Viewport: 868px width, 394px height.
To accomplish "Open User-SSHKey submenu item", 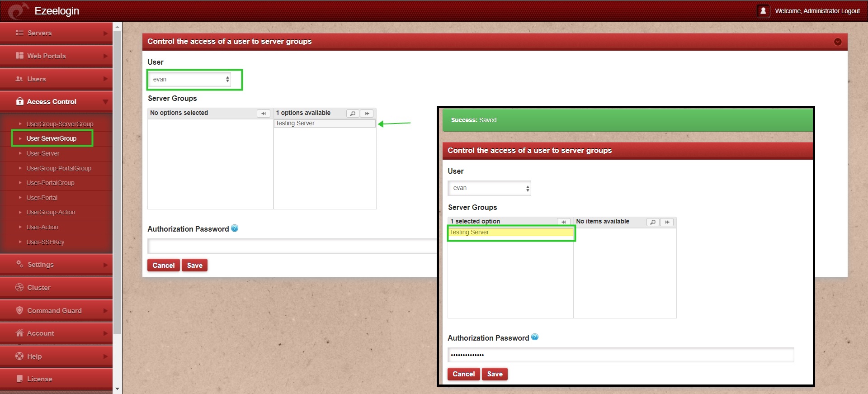I will click(45, 242).
